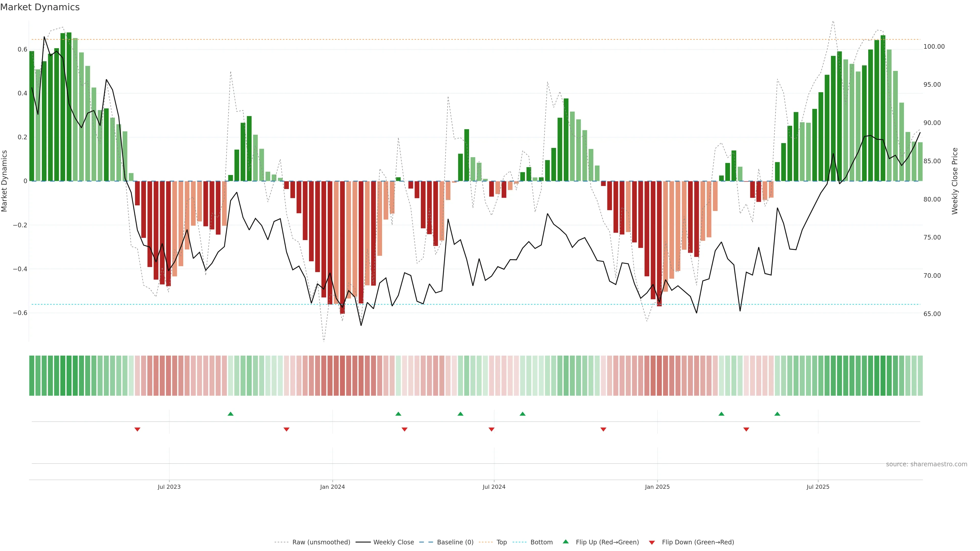Click the Jul 2025 x-axis label
This screenshot has height=551, width=980.
pos(818,487)
